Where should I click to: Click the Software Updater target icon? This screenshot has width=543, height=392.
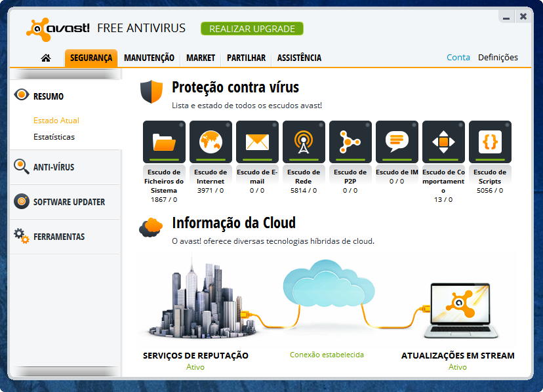tap(22, 201)
